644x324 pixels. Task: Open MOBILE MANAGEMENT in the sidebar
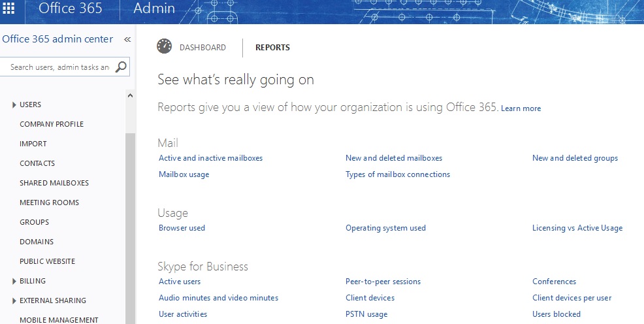[59, 320]
